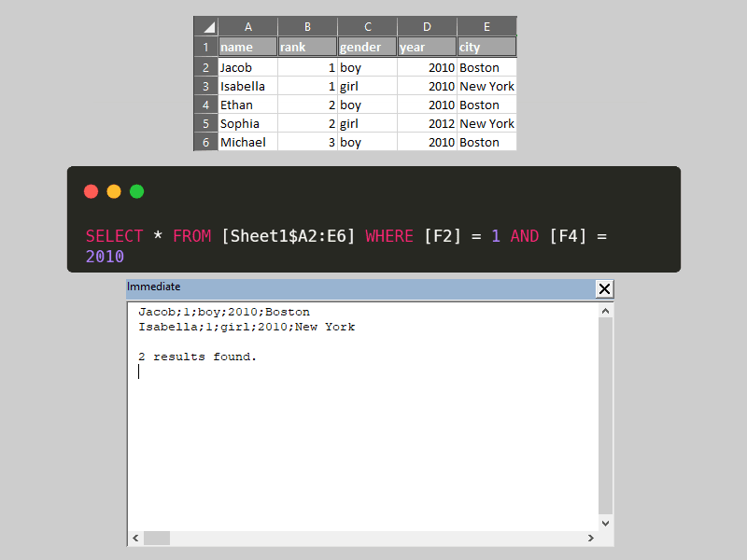Select the cell with Sophia's year 2012
747x560 pixels.
(427, 123)
